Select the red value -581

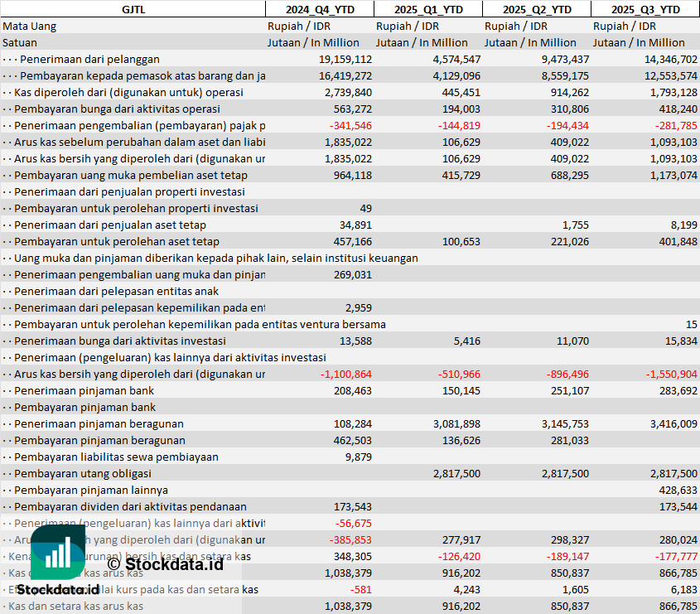(x=360, y=589)
